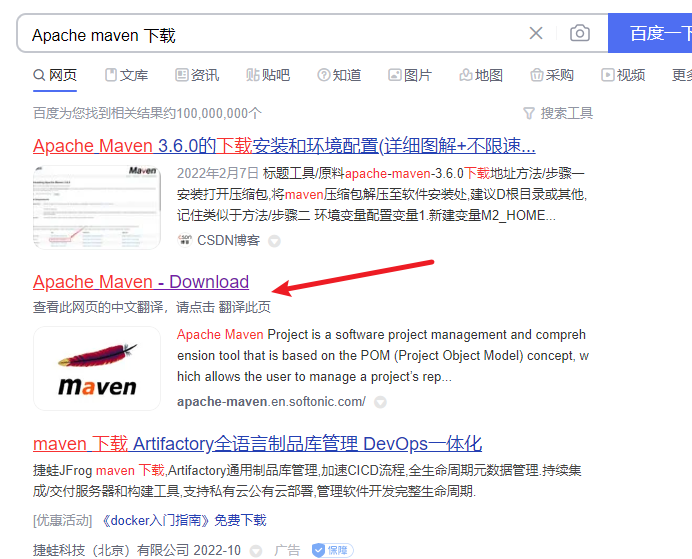Image resolution: width=692 pixels, height=559 pixels.
Task: Click the 图片 tab picture icon
Action: pos(395,75)
